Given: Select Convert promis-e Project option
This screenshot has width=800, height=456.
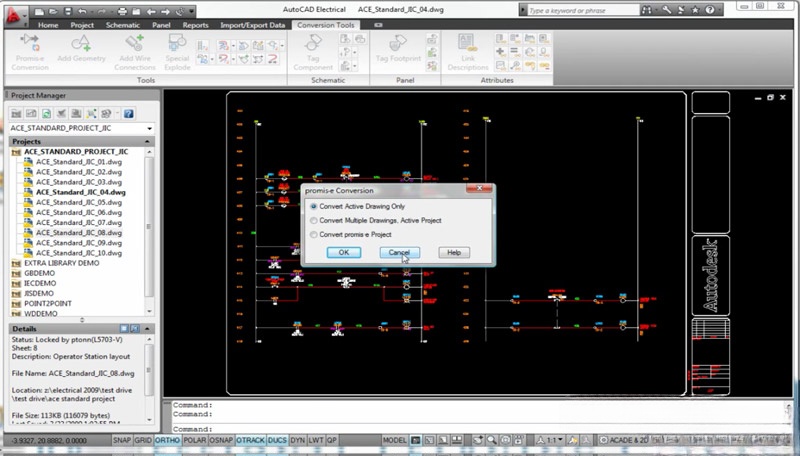Looking at the screenshot, I should (x=351, y=235).
